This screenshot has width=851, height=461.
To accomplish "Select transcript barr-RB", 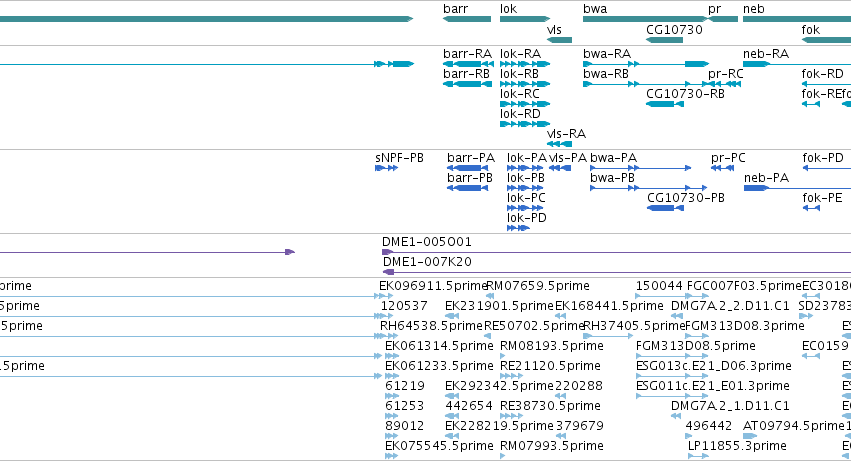I will pos(468,84).
